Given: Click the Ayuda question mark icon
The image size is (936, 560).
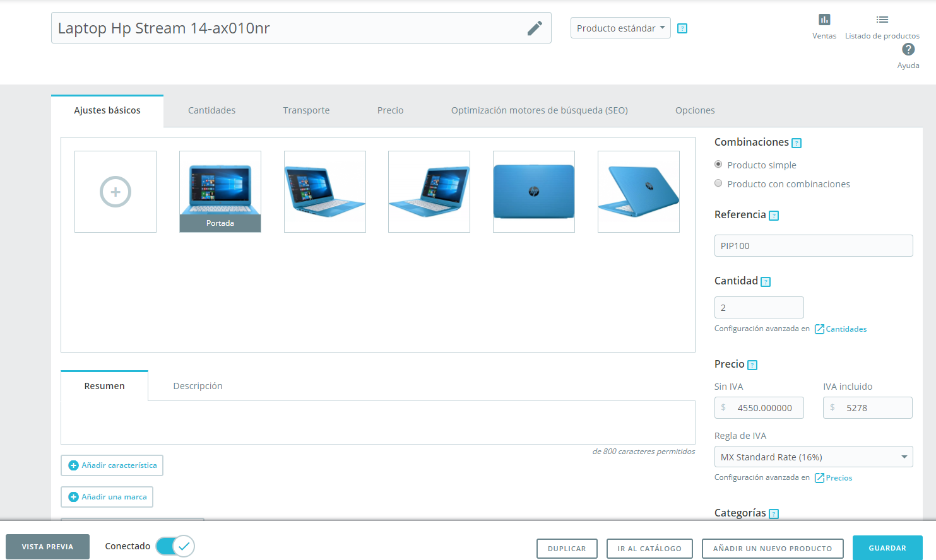Looking at the screenshot, I should [908, 49].
